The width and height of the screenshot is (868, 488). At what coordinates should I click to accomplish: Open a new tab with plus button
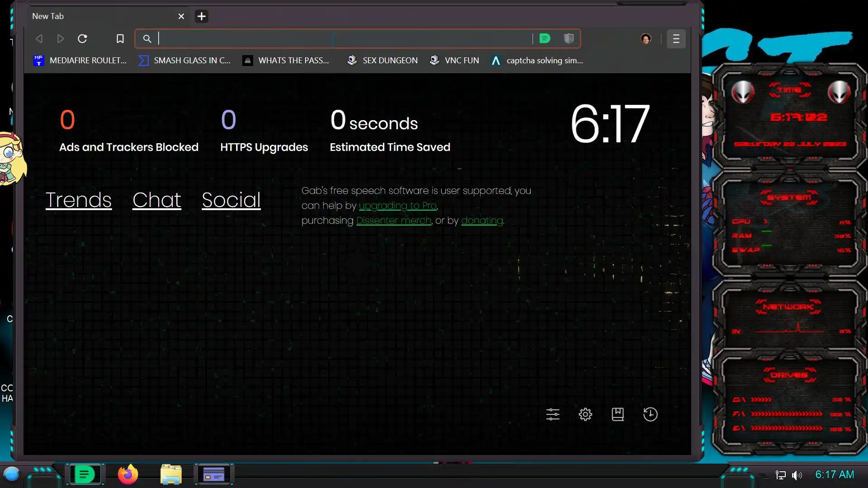point(202,16)
